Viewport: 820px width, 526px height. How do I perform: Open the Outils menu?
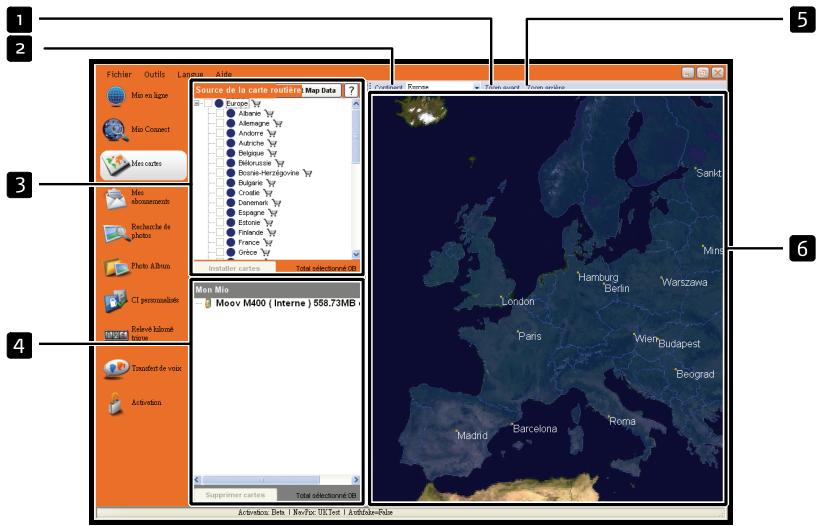pos(154,74)
